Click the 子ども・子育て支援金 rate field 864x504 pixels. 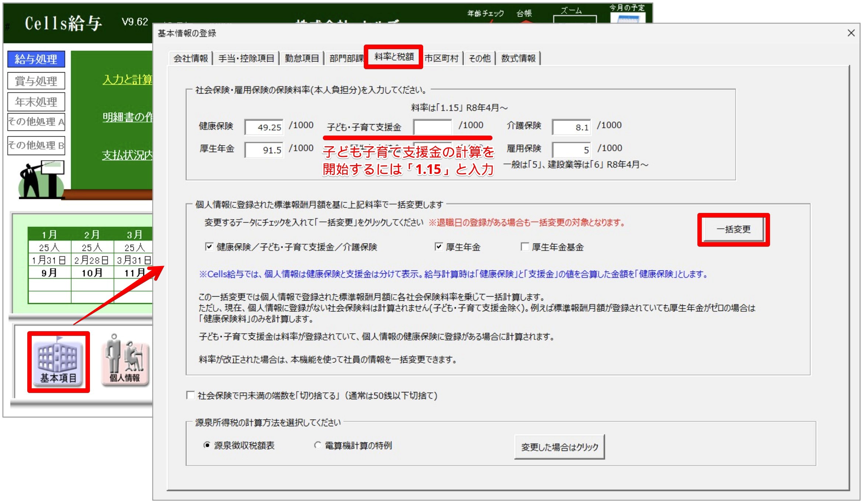click(x=432, y=127)
